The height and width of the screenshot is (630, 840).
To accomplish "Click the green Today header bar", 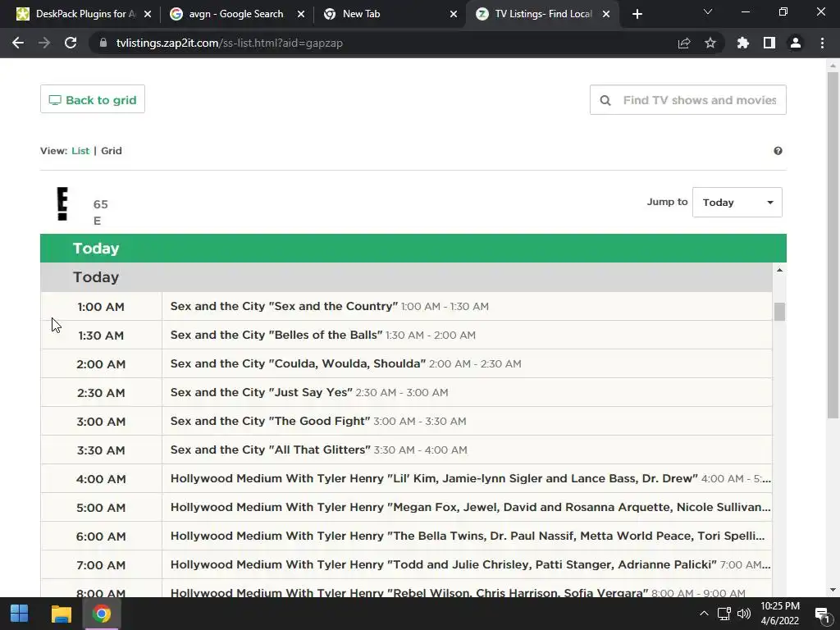I will click(413, 248).
